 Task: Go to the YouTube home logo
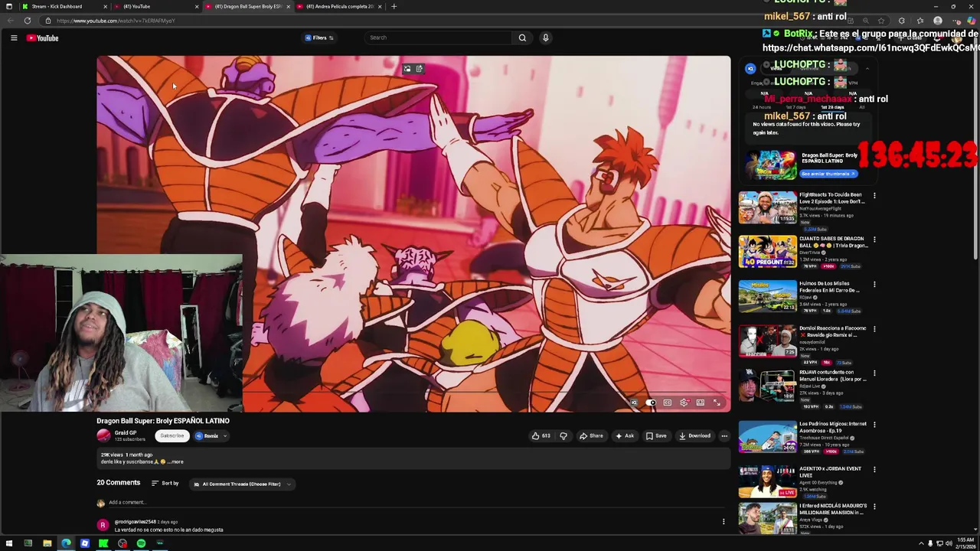pyautogui.click(x=43, y=37)
